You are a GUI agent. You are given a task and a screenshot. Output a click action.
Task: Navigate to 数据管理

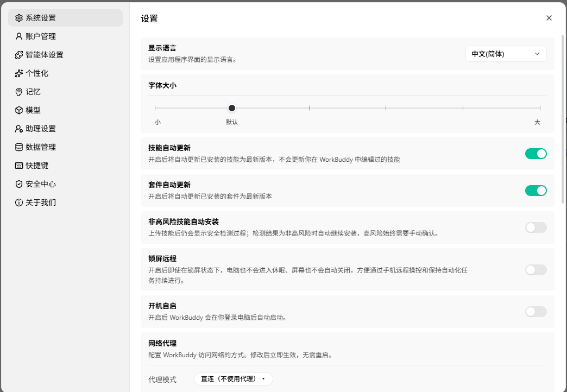66,147
